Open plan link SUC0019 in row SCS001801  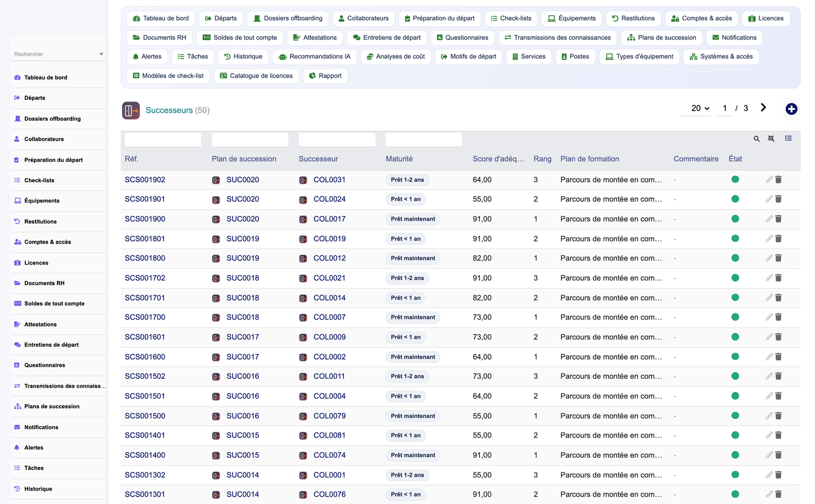[x=243, y=239]
